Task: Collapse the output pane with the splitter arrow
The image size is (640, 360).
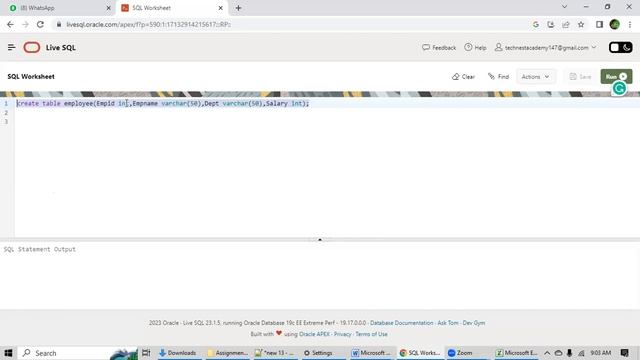Action: pyautogui.click(x=320, y=240)
